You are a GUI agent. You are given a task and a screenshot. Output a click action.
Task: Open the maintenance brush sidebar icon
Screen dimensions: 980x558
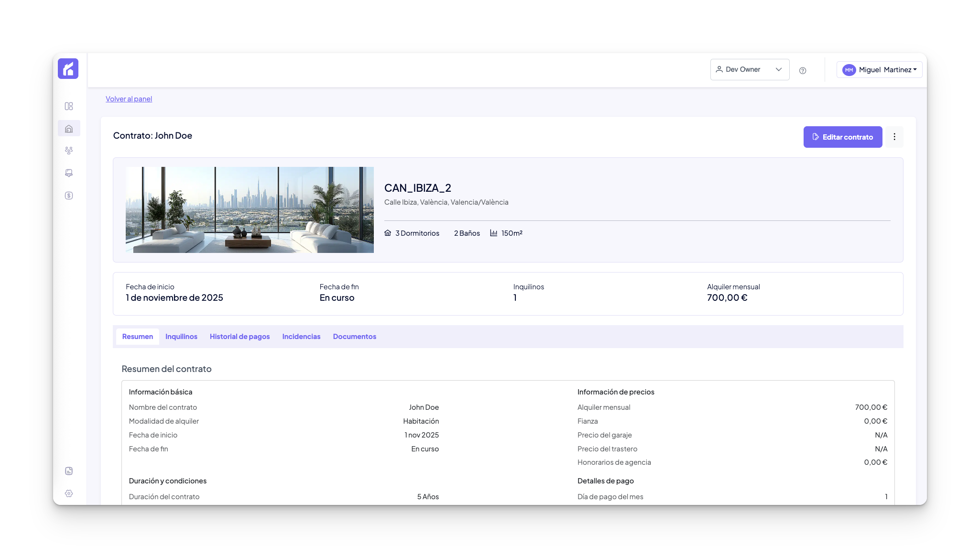click(x=69, y=173)
